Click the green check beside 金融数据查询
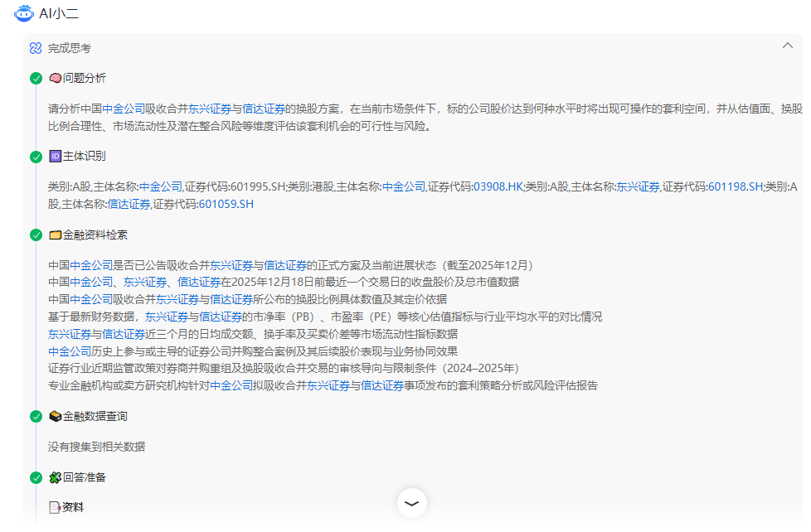Image resolution: width=811 pixels, height=532 pixels. coord(36,417)
